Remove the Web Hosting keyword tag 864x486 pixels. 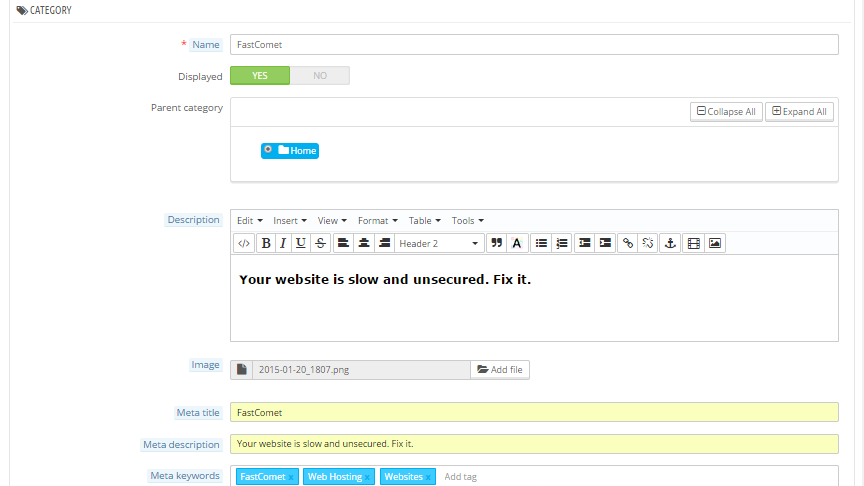(367, 478)
